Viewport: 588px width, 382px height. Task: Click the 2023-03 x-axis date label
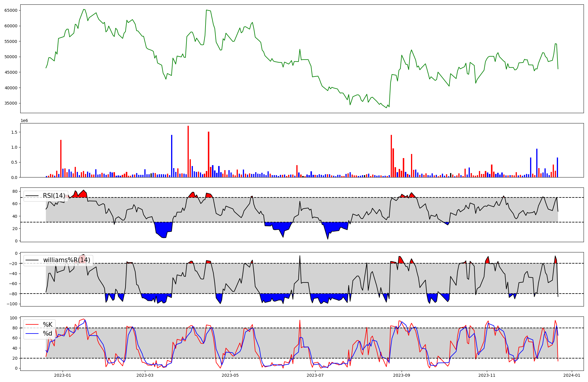[145, 375]
